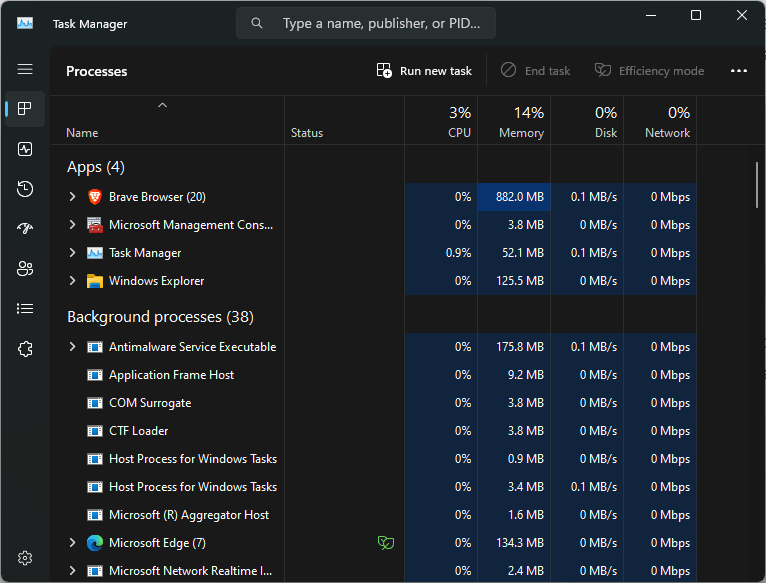Click Background processes (38) group header
This screenshot has height=583, width=766.
(x=160, y=317)
